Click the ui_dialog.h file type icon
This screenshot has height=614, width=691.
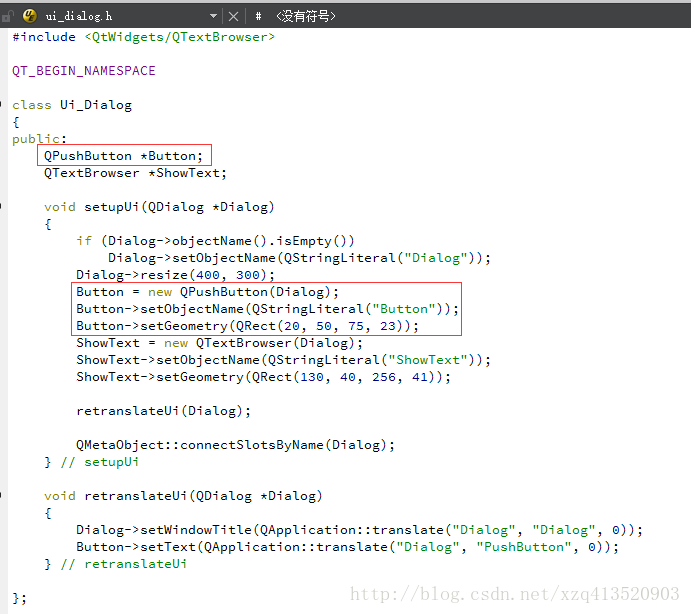[30, 16]
